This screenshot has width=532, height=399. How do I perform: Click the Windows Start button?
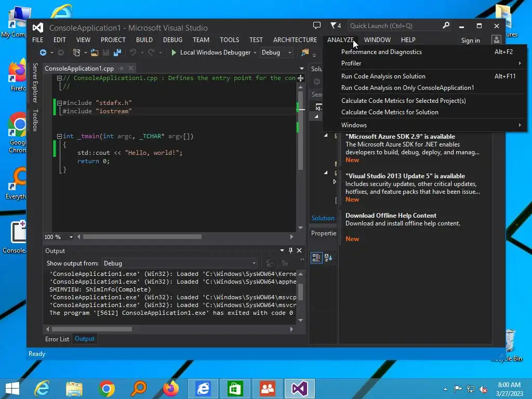(12, 389)
